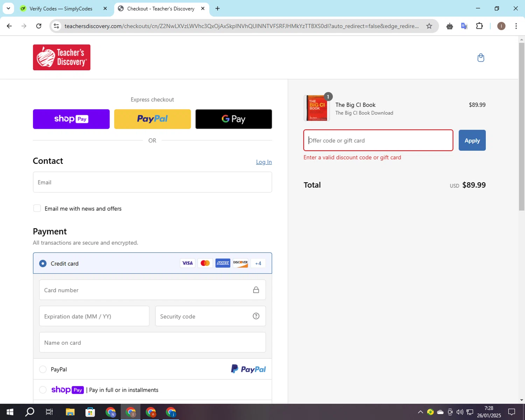Click the +4 more card types badge
This screenshot has height=420, width=525.
pos(258,263)
